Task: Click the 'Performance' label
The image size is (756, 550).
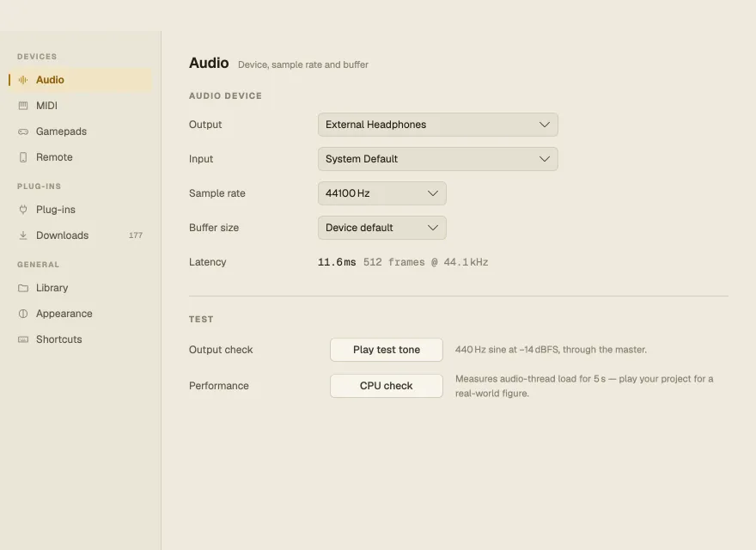Action: 219,386
